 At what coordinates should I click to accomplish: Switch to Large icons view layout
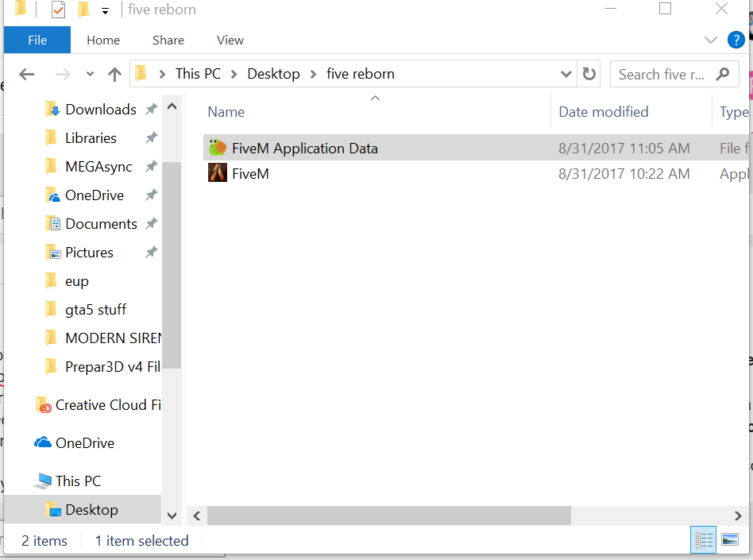(730, 540)
